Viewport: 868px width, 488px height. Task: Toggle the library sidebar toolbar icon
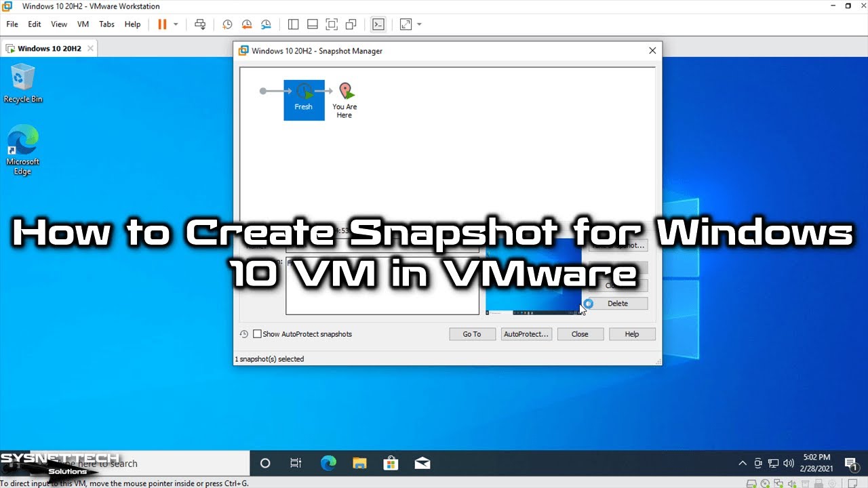click(294, 24)
